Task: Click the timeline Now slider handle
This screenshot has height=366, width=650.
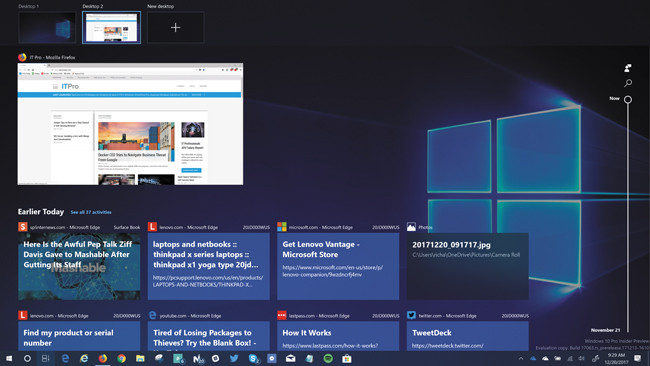Action: (x=628, y=99)
